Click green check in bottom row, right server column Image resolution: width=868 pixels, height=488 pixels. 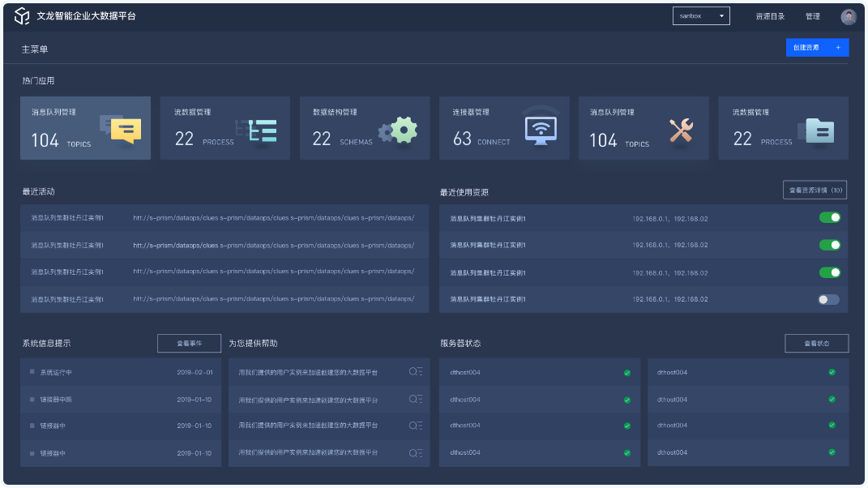click(832, 452)
